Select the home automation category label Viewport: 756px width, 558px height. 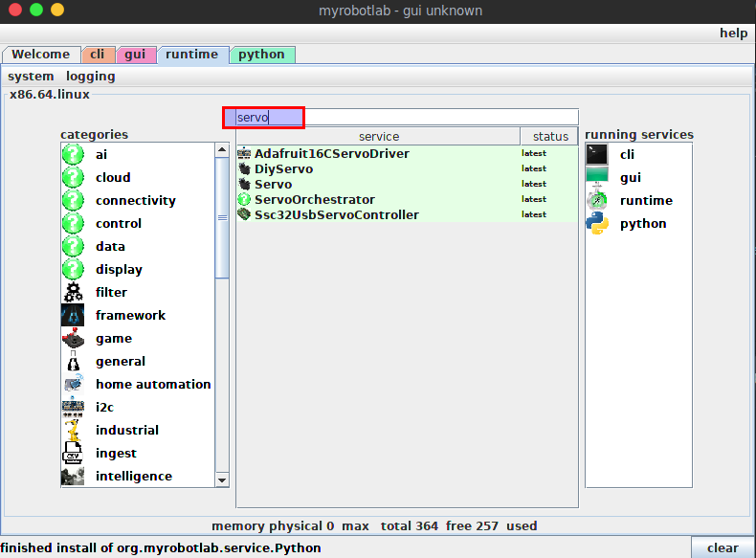(153, 385)
